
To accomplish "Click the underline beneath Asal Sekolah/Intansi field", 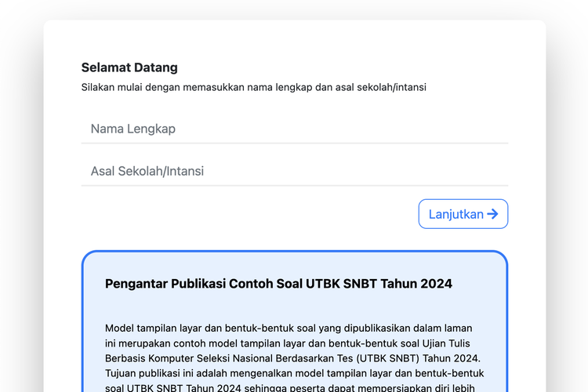I will (x=294, y=186).
